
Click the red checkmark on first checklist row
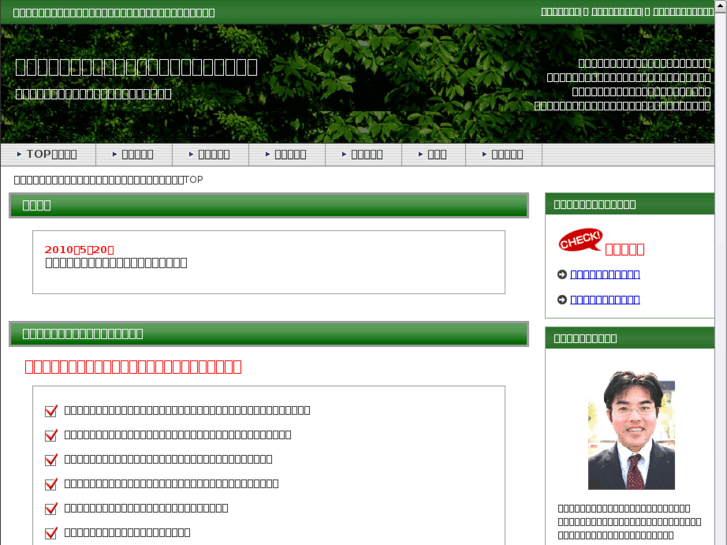click(x=51, y=410)
